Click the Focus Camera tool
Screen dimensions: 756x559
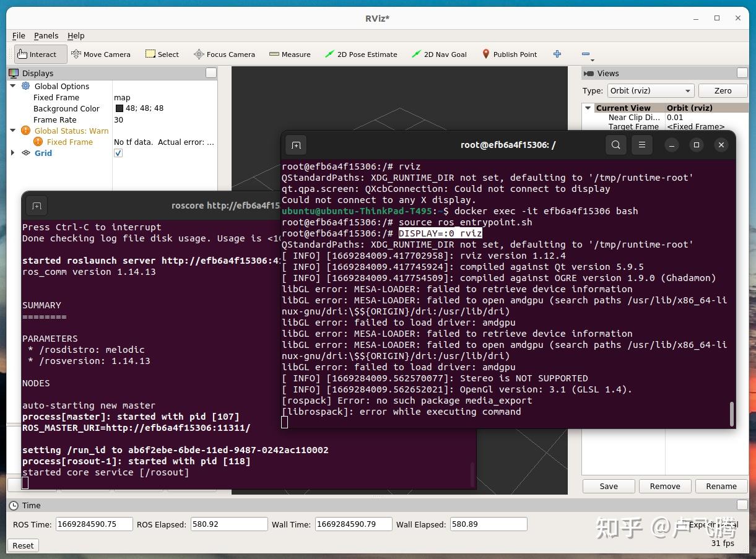click(224, 54)
